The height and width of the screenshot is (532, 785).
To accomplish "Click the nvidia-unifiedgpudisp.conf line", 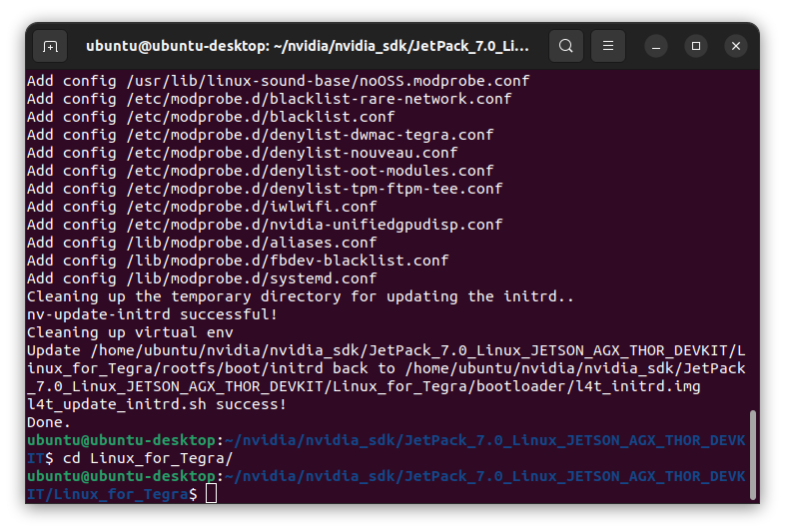I will coord(265,226).
